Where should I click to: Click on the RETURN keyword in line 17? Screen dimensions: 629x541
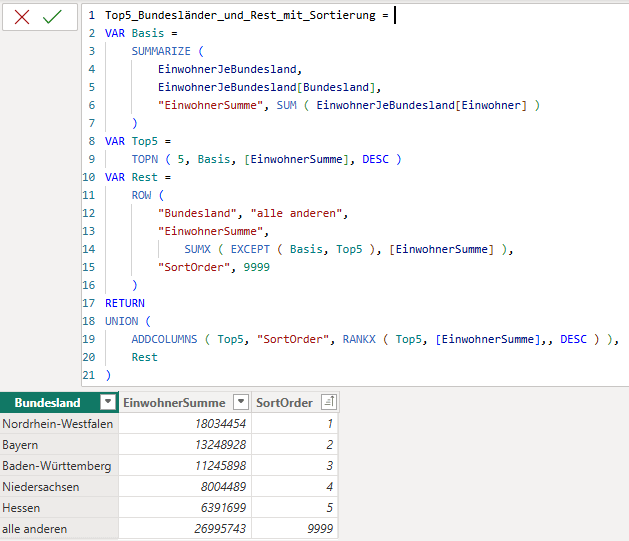tap(125, 303)
